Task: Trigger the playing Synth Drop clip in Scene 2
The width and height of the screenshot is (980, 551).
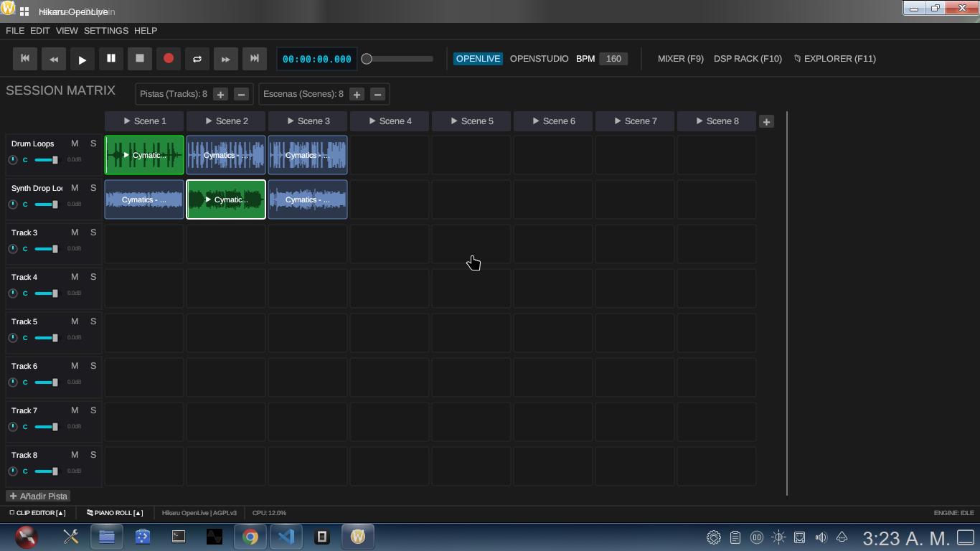Action: [226, 199]
